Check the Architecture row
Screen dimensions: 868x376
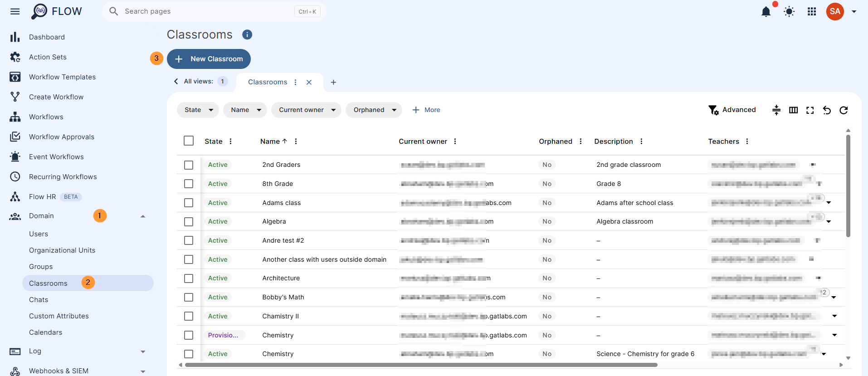pos(189,278)
